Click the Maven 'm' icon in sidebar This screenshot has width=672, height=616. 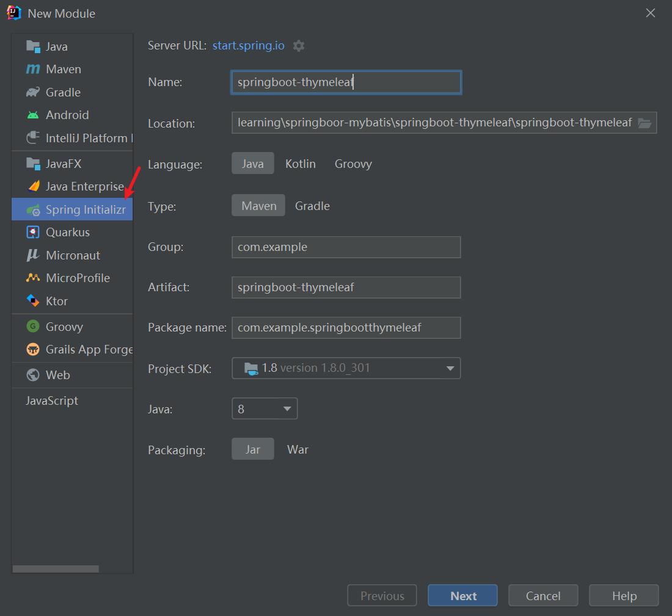[x=33, y=69]
